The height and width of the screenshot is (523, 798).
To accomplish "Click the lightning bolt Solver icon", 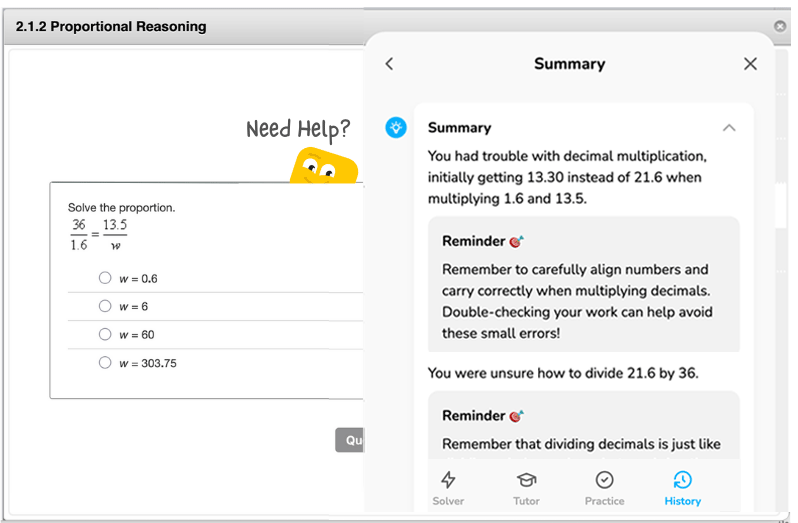I will (x=448, y=480).
